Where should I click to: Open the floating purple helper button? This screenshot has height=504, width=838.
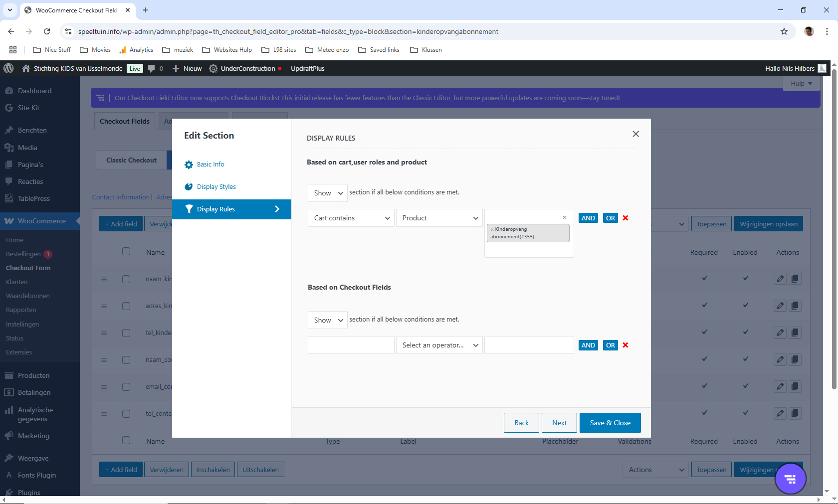point(790,479)
